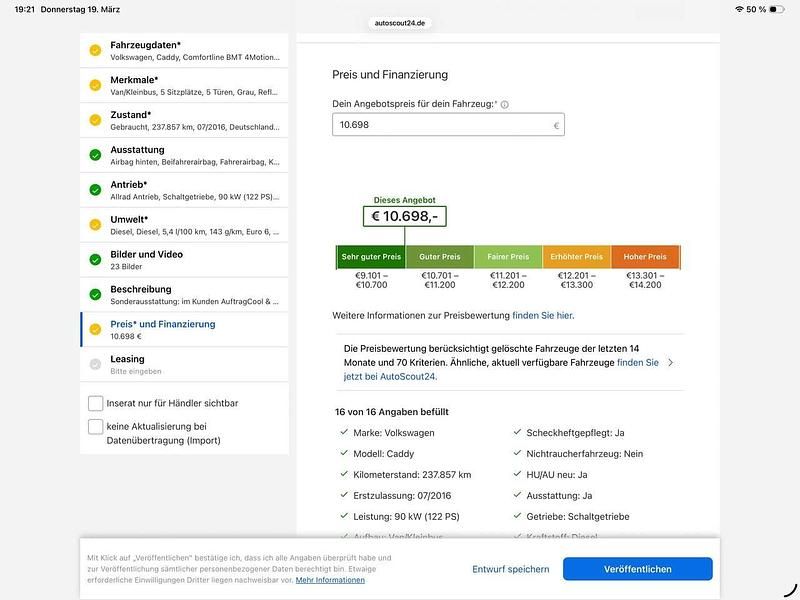Follow the 'finden Sie hier' price info link
Image resolution: width=800 pixels, height=600 pixels.
pos(543,315)
